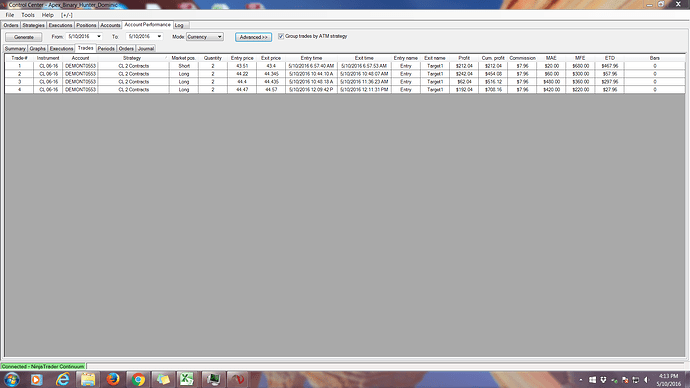The image size is (690, 388).
Task: Sort by the Profit column header
Action: (464, 58)
